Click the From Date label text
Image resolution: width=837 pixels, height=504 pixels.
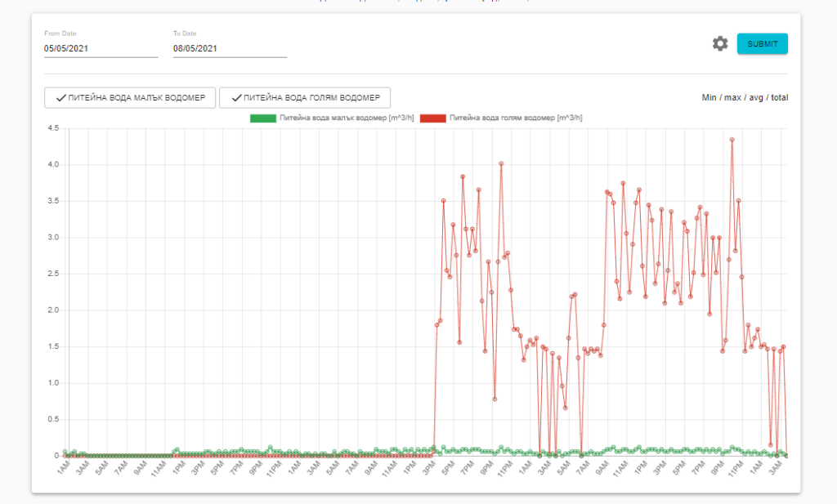60,33
